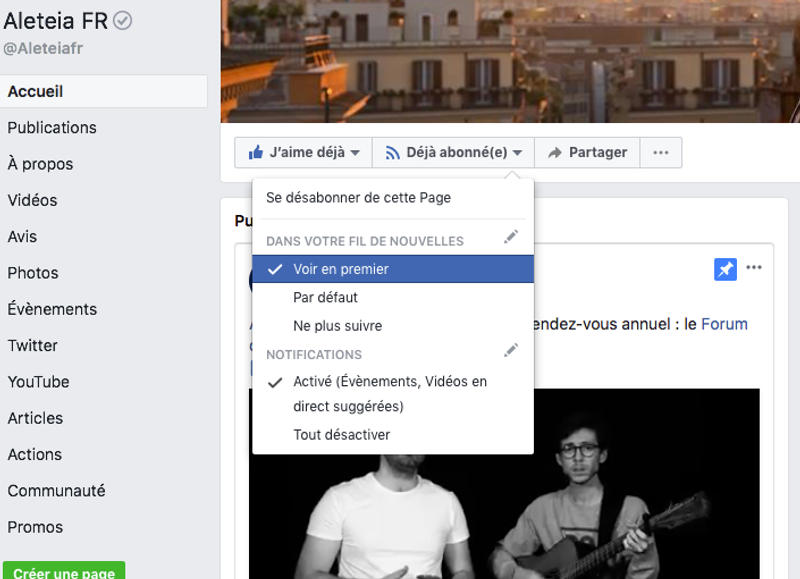Open the J'aime déjà dropdown
The image size is (800, 579).
pyautogui.click(x=304, y=153)
